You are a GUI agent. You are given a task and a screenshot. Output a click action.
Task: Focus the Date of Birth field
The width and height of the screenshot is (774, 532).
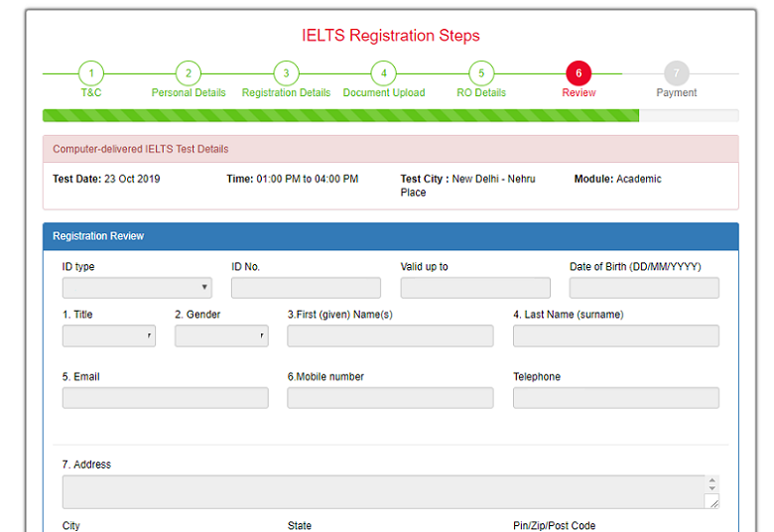pos(644,288)
